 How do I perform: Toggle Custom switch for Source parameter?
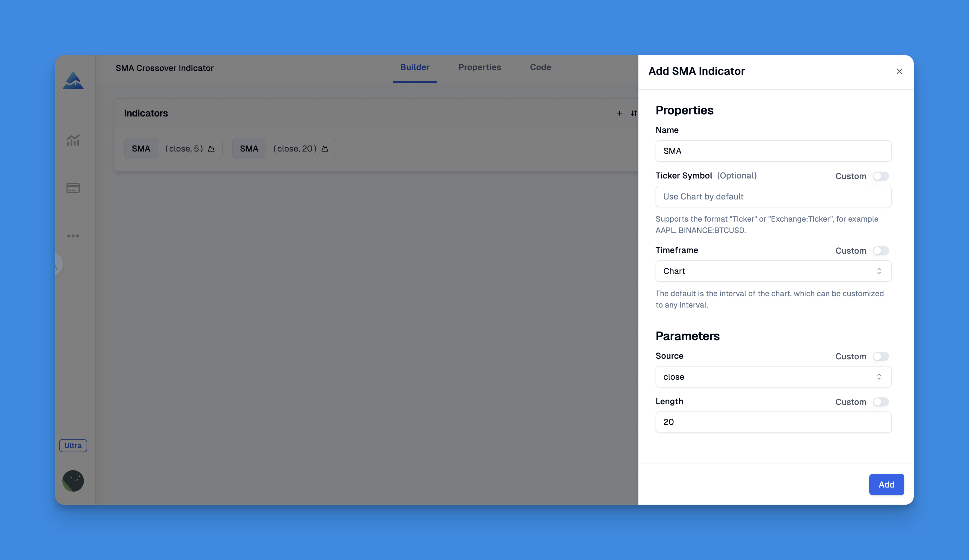pyautogui.click(x=881, y=356)
